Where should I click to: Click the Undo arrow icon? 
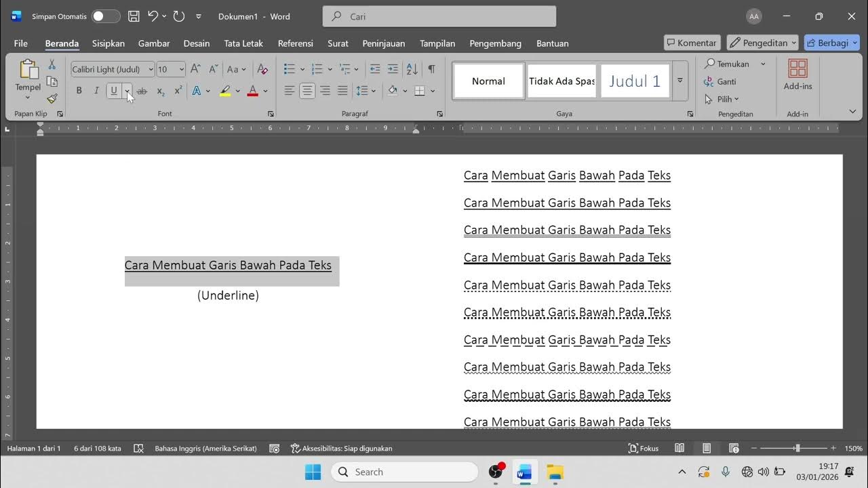pos(153,16)
